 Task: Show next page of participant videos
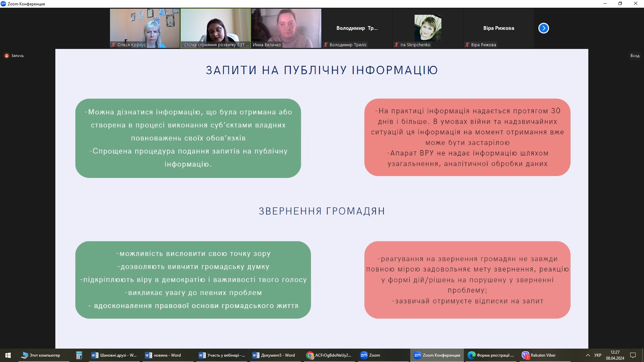pyautogui.click(x=543, y=28)
